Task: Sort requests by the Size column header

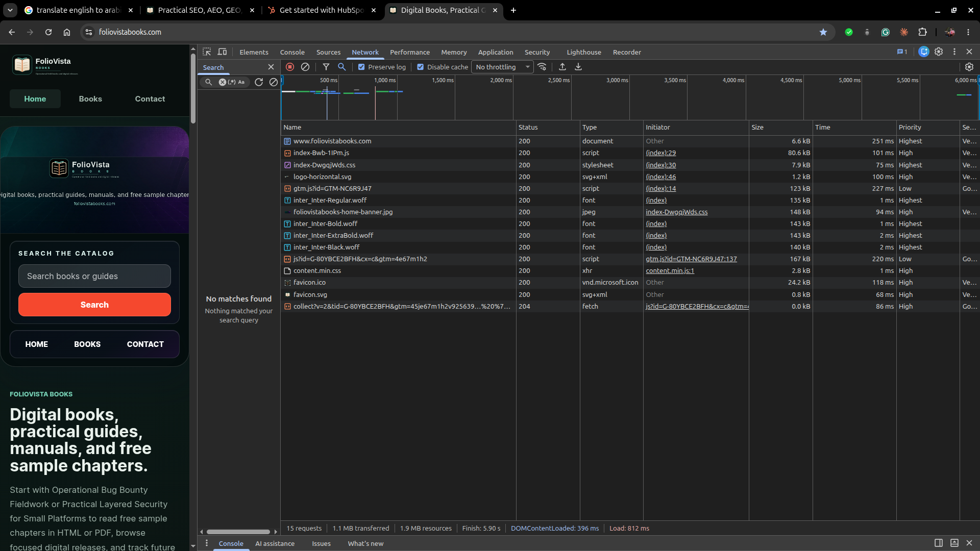Action: click(780, 128)
